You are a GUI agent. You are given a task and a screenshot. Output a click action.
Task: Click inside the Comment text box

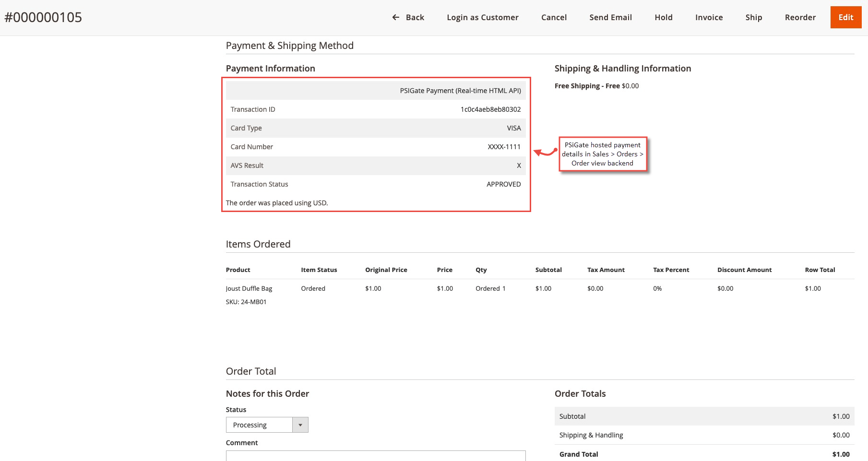point(376,457)
